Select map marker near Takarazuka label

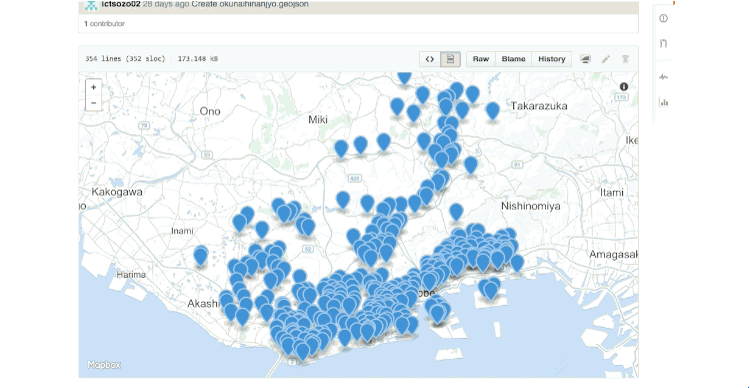point(493,111)
